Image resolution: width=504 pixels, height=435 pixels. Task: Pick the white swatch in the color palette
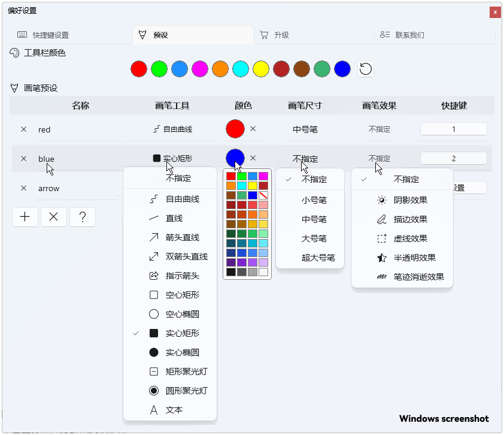[x=263, y=272]
